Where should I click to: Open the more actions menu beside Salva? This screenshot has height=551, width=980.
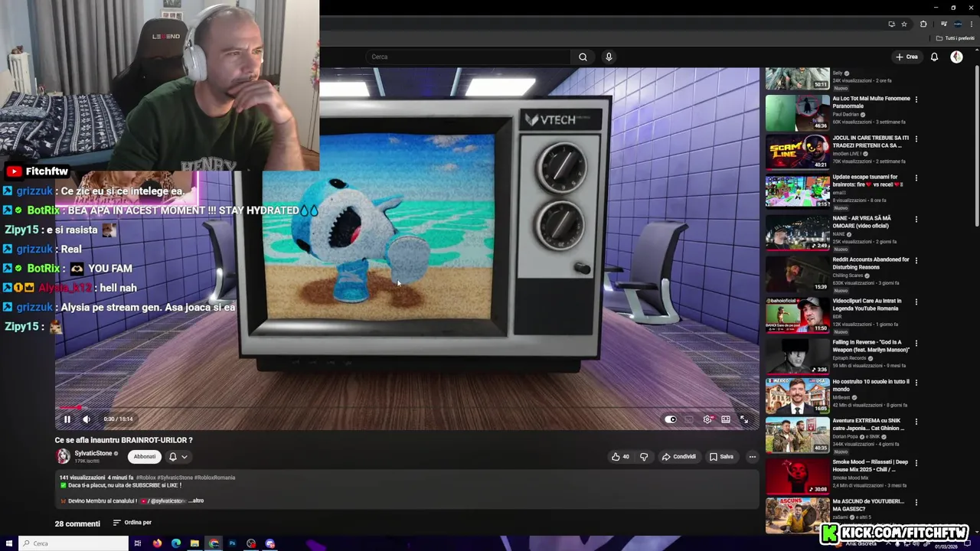[753, 457]
